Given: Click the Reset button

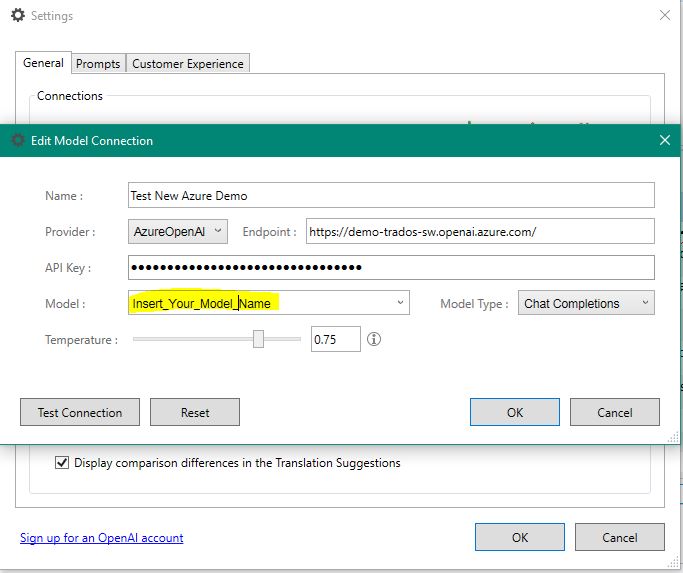Looking at the screenshot, I should [195, 412].
